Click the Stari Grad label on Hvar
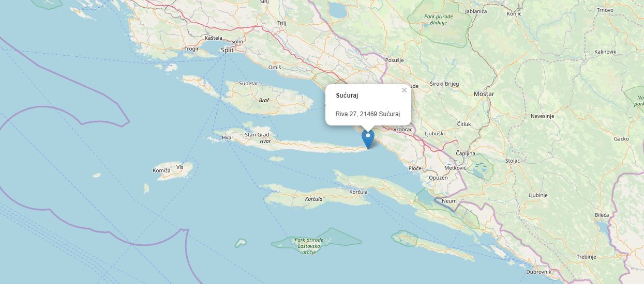 (257, 135)
